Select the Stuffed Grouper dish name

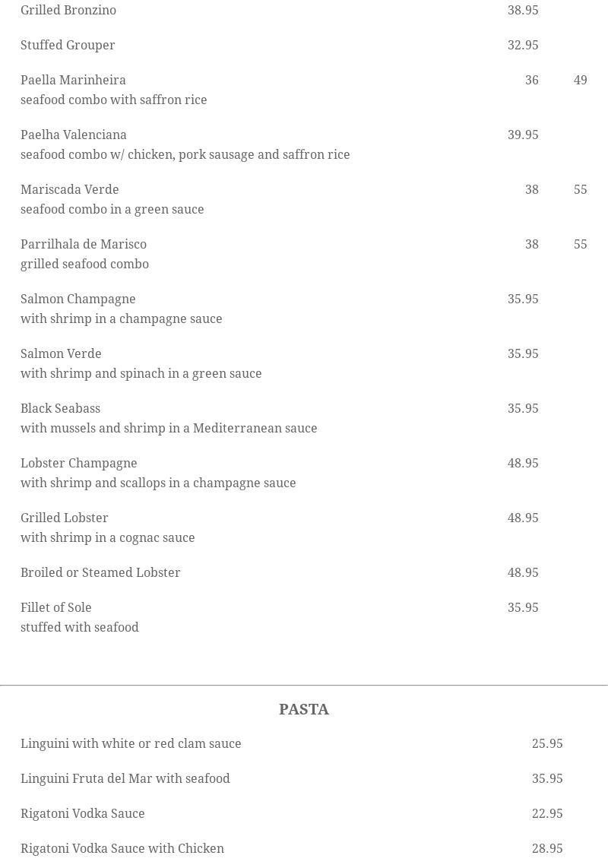pos(68,46)
